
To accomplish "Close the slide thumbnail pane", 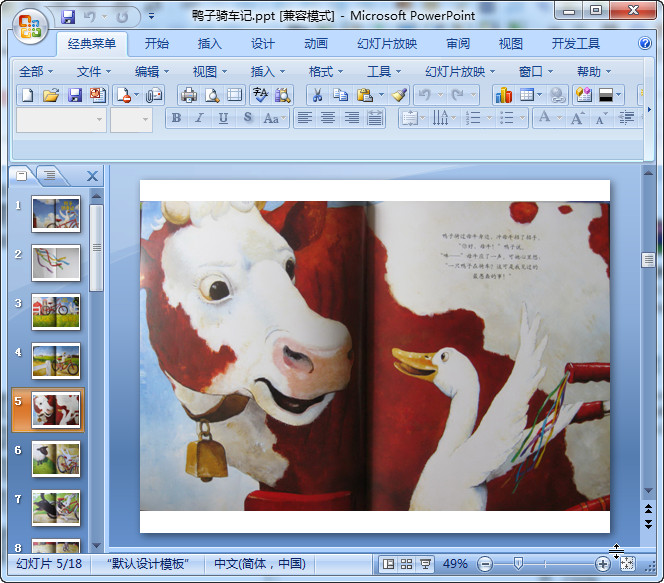I will pos(92,176).
